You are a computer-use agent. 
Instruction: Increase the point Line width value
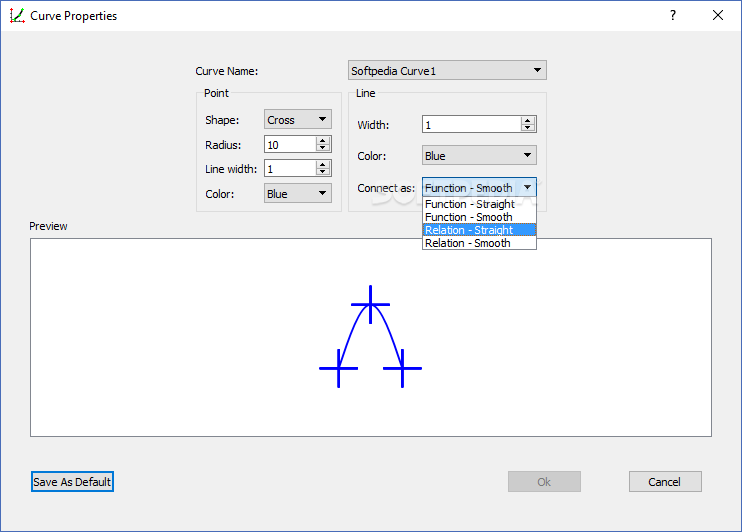click(x=323, y=164)
